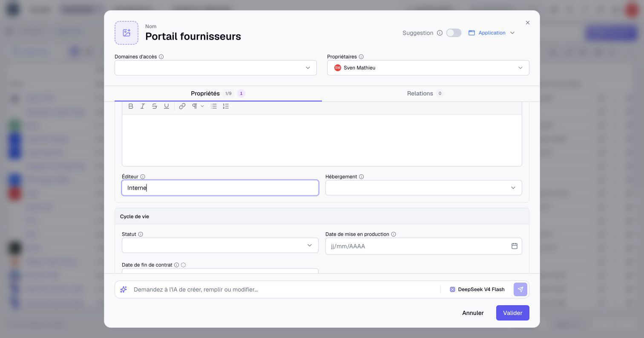Close the Portail fournisseurs dialog
This screenshot has width=644, height=338.
(528, 23)
